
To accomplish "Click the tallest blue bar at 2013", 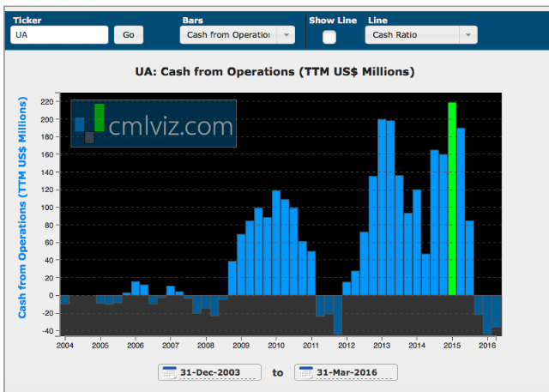I will (x=382, y=208).
